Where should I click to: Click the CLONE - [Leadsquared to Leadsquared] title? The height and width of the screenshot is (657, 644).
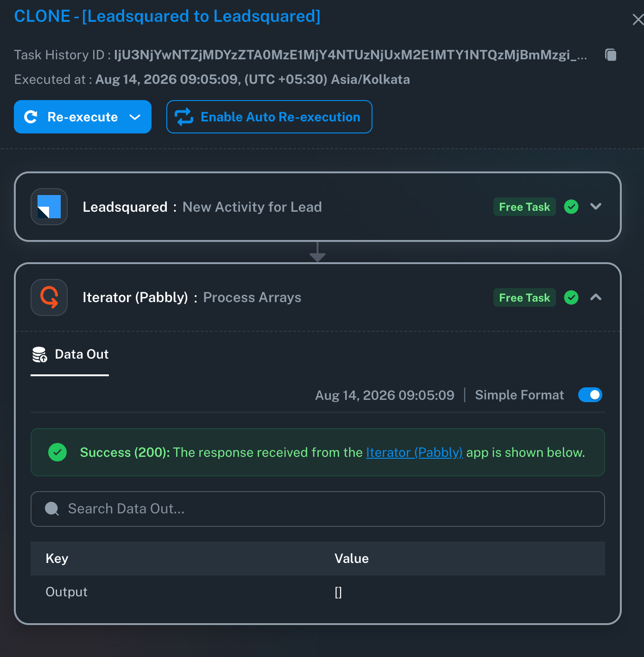click(167, 16)
